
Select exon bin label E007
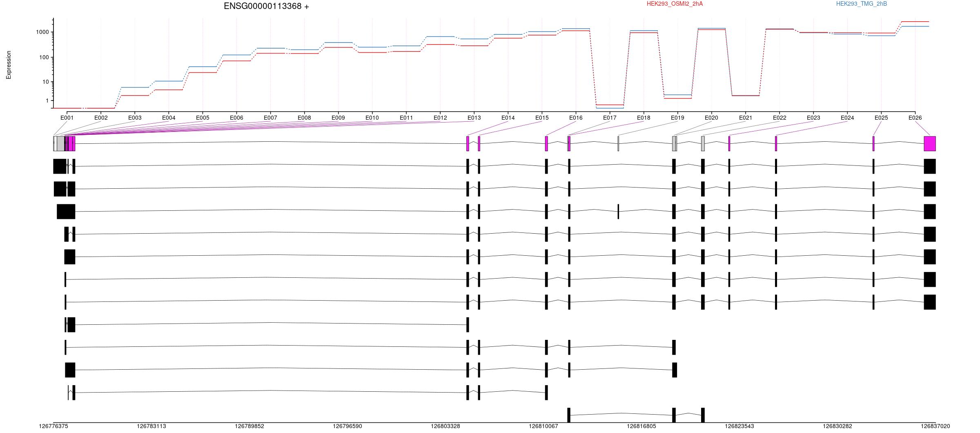270,118
